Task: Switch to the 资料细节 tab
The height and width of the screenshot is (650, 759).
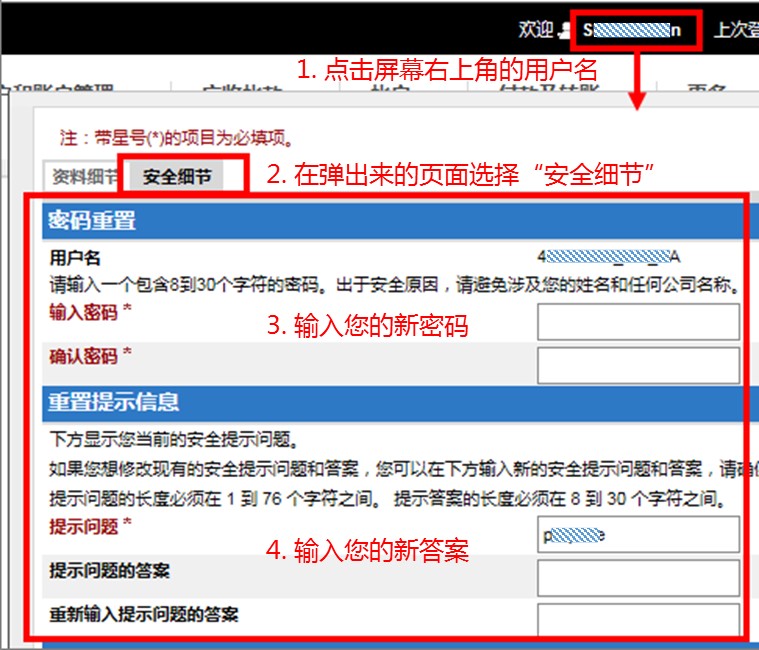Action: (x=82, y=177)
